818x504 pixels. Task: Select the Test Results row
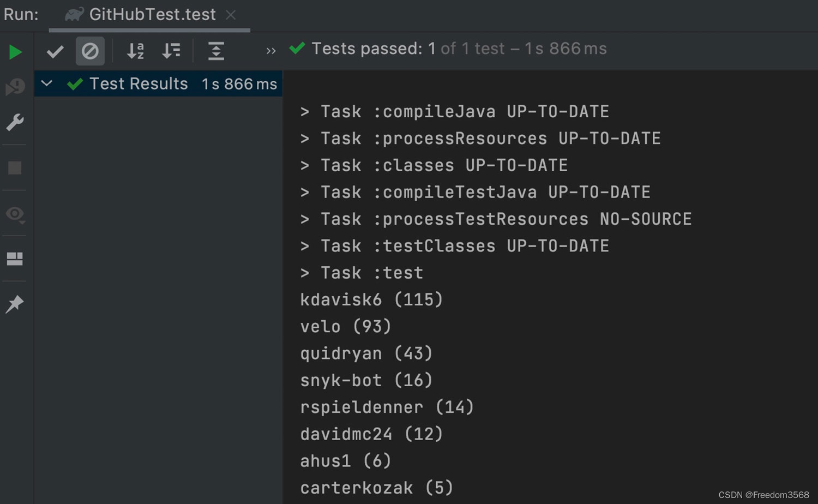click(x=158, y=84)
